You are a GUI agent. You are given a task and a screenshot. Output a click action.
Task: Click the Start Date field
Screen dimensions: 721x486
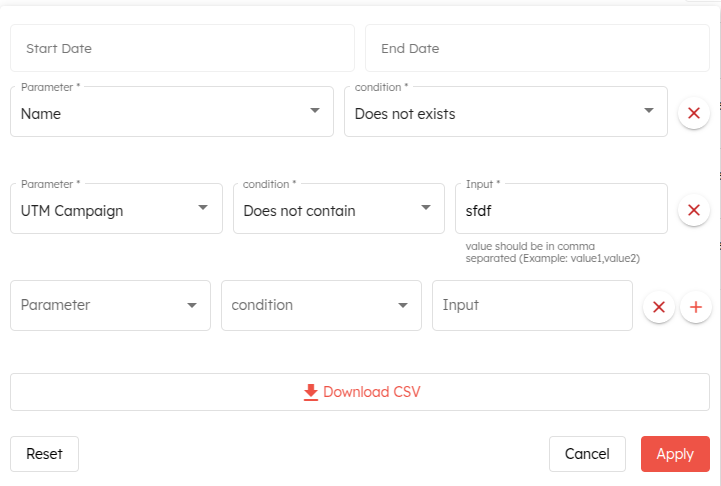[182, 48]
